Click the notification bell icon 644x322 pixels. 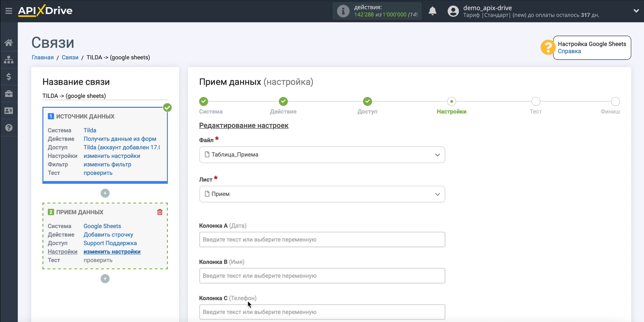click(x=432, y=11)
